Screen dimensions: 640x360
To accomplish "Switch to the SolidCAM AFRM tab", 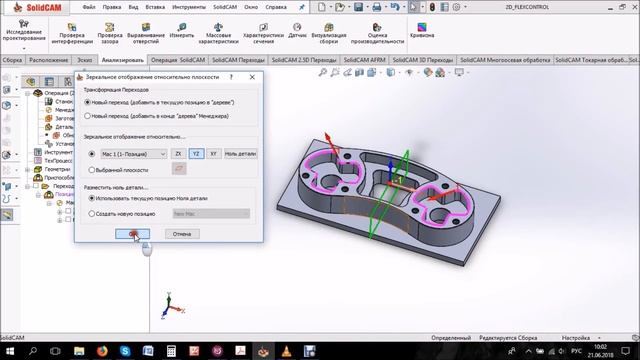I will [364, 60].
